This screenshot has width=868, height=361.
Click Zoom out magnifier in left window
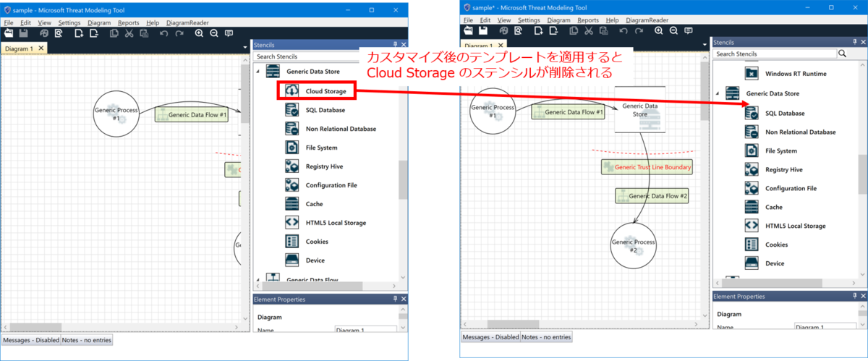click(x=213, y=33)
